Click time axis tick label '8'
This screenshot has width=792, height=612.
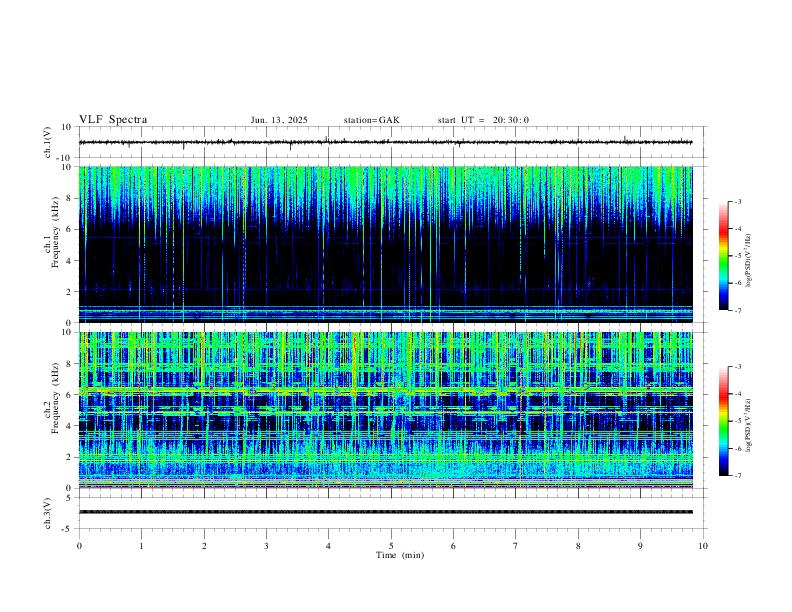tap(578, 546)
